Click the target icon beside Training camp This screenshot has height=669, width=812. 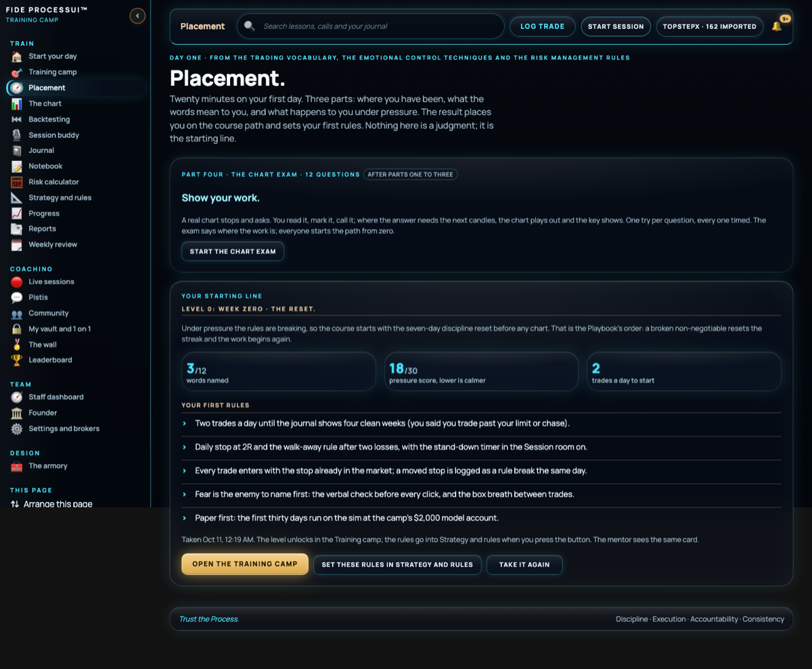(17, 72)
